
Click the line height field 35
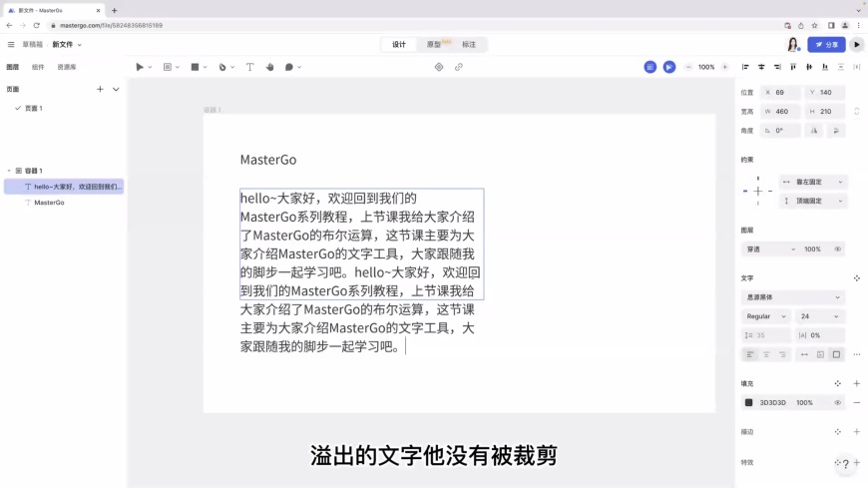(x=766, y=335)
